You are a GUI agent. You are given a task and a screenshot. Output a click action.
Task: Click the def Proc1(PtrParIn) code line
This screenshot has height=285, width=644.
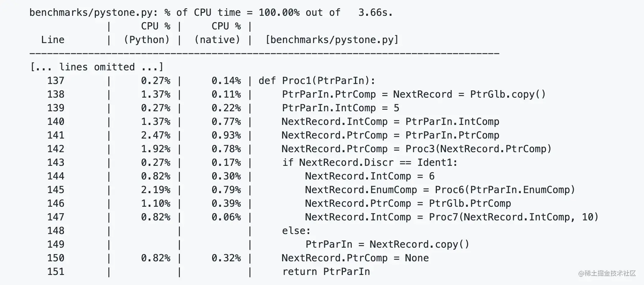(x=317, y=80)
